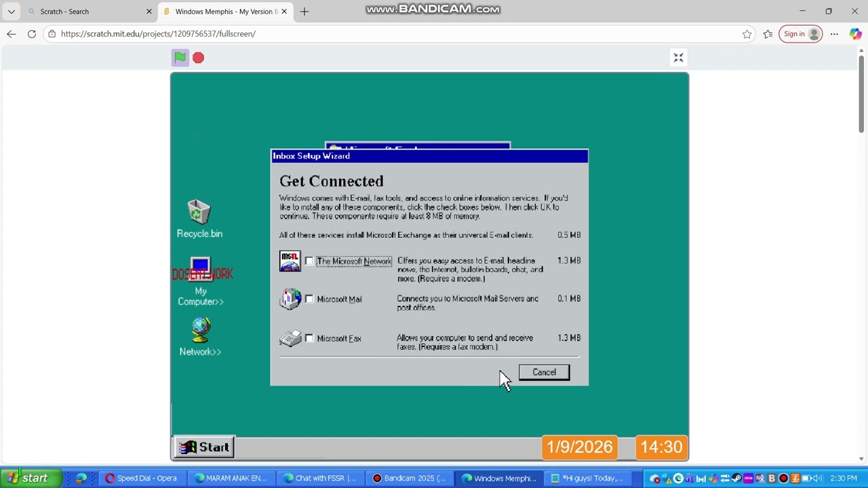Open the tab search dropdown arrow
868x488 pixels.
point(11,12)
